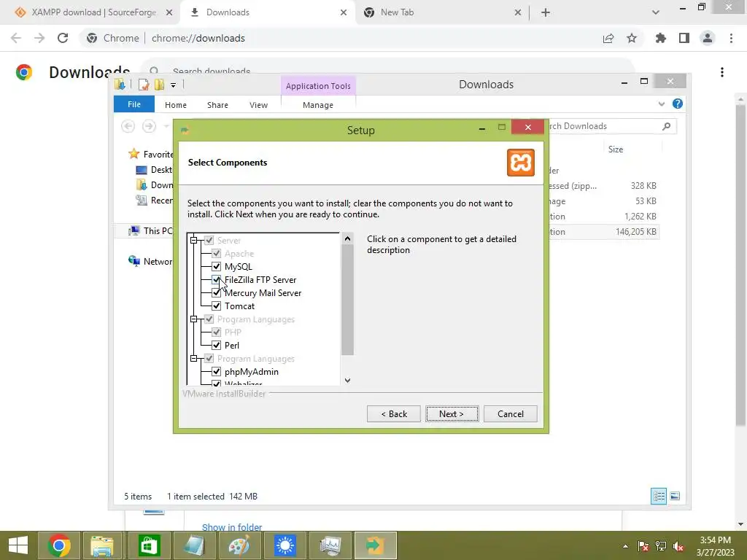Open a new Chrome tab
This screenshot has width=747, height=560.
(x=546, y=12)
